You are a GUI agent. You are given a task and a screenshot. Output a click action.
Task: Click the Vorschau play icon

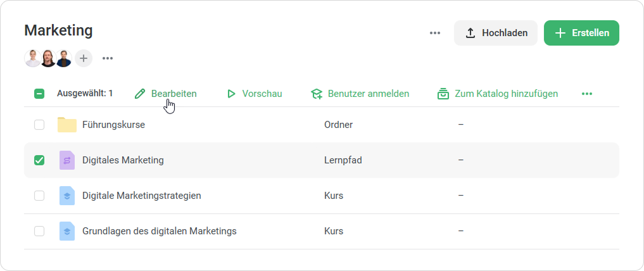pyautogui.click(x=231, y=94)
